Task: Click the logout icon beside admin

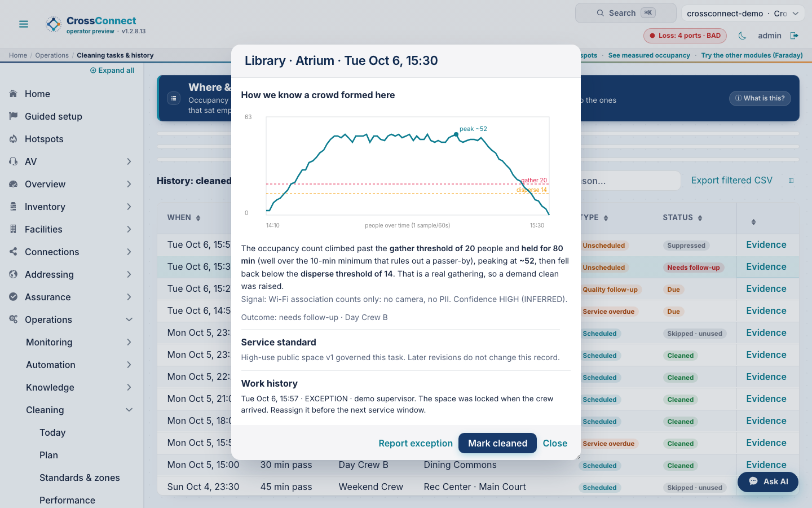Action: pyautogui.click(x=795, y=36)
